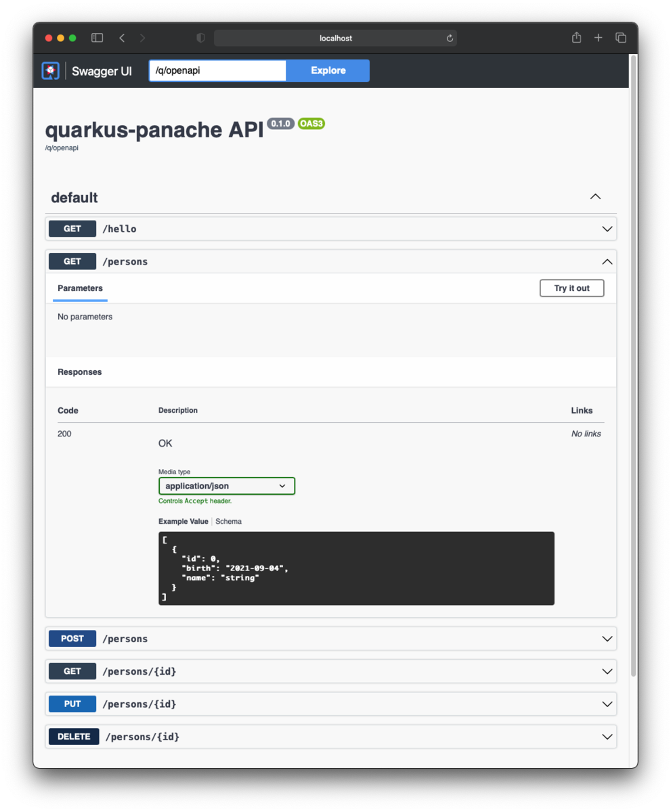Click the Try it out button

pos(571,288)
